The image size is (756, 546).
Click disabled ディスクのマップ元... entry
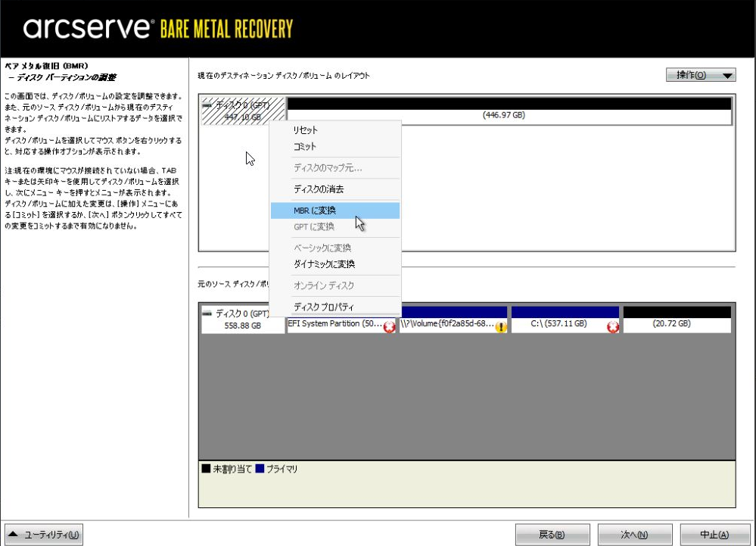pyautogui.click(x=335, y=168)
